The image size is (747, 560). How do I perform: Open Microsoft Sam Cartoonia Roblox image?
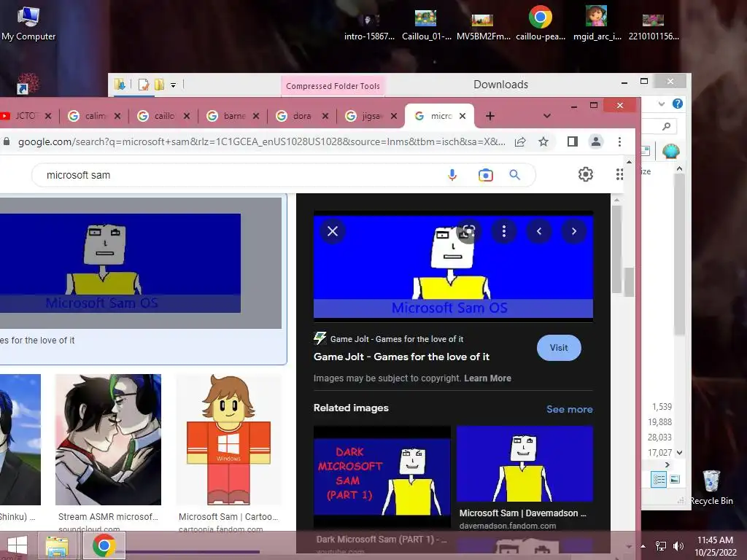228,440
